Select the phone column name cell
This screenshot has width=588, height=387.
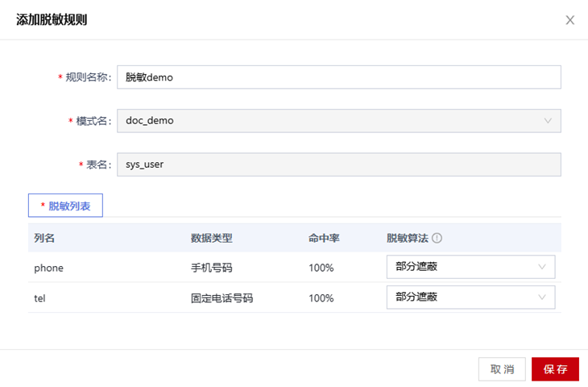pyautogui.click(x=49, y=268)
